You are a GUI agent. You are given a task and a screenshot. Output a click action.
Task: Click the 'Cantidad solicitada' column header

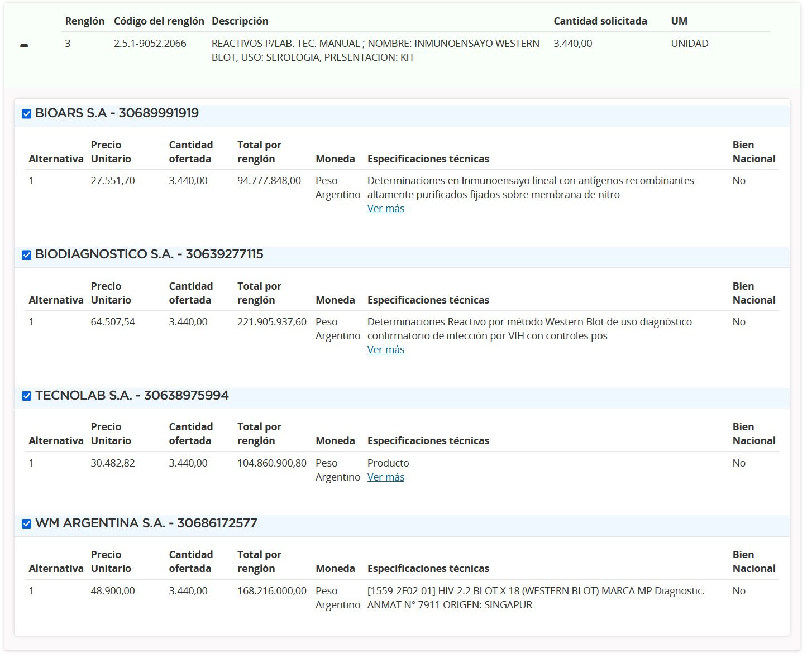coord(600,21)
